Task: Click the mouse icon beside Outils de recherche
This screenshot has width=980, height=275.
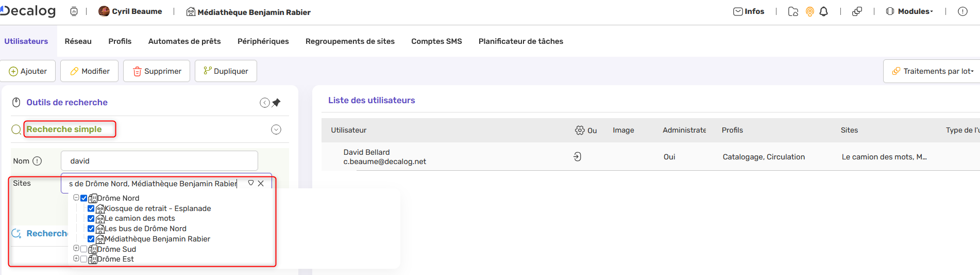Action: click(x=16, y=102)
